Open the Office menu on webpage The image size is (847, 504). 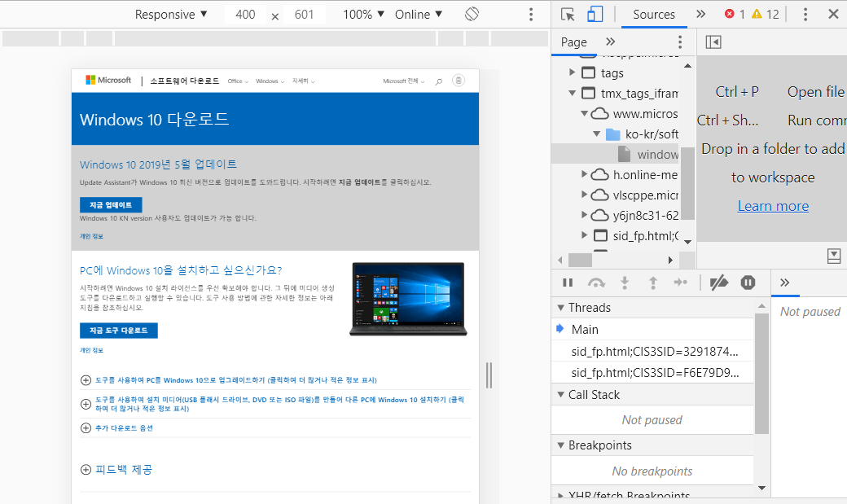[x=238, y=81]
